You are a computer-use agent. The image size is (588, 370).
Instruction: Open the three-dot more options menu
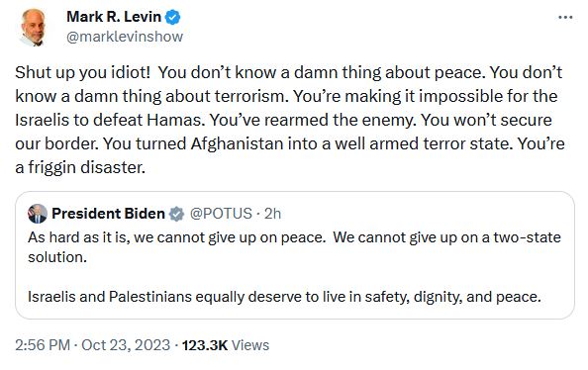[565, 17]
